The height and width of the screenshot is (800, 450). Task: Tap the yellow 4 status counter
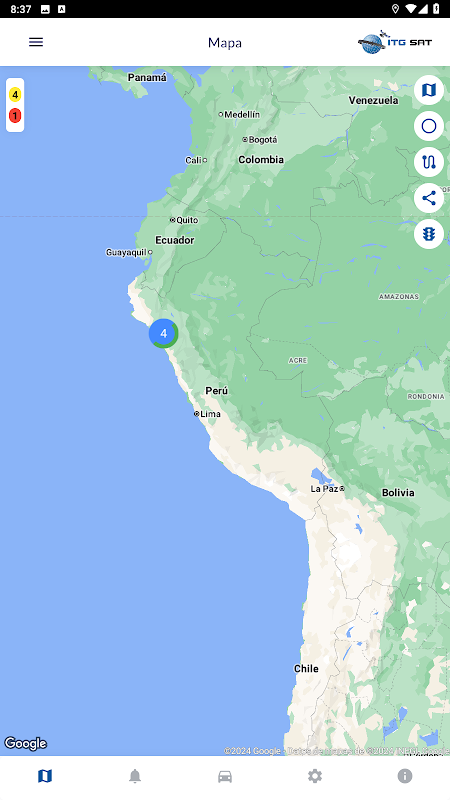pos(15,95)
